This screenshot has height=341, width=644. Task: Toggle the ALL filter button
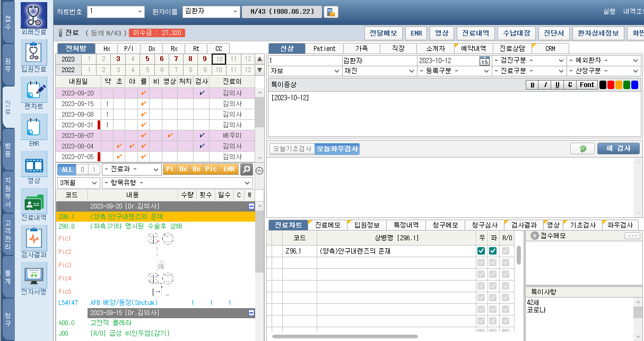pyautogui.click(x=67, y=169)
